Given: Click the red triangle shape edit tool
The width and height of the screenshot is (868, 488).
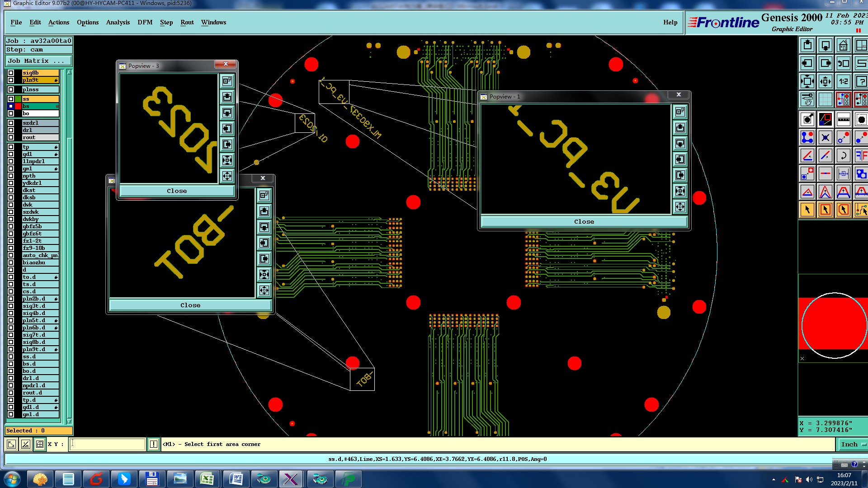Looking at the screenshot, I should [x=807, y=192].
